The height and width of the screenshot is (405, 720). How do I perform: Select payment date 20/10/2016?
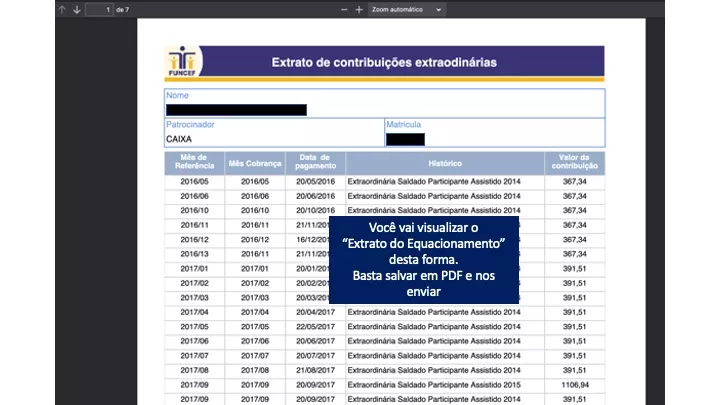click(315, 211)
